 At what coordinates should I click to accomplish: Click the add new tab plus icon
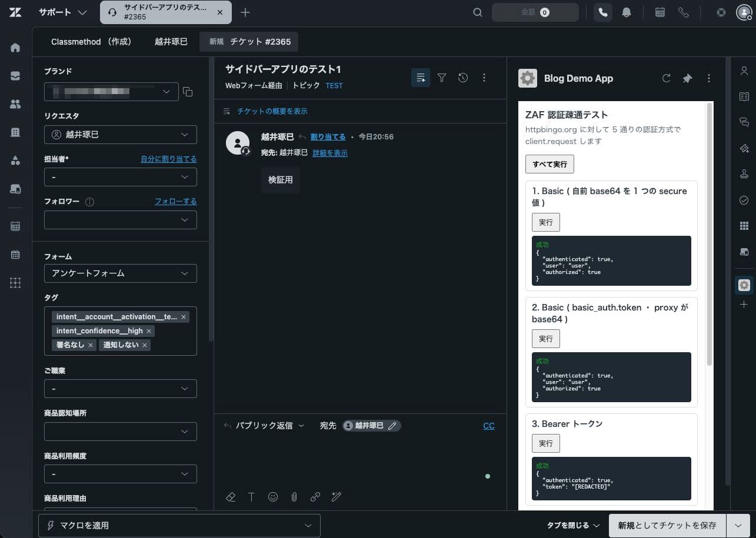click(245, 12)
